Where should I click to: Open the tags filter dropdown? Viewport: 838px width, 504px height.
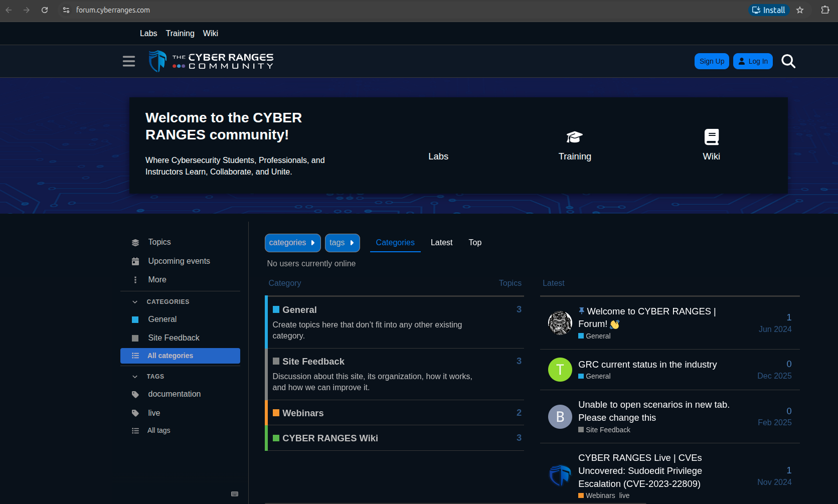click(343, 243)
